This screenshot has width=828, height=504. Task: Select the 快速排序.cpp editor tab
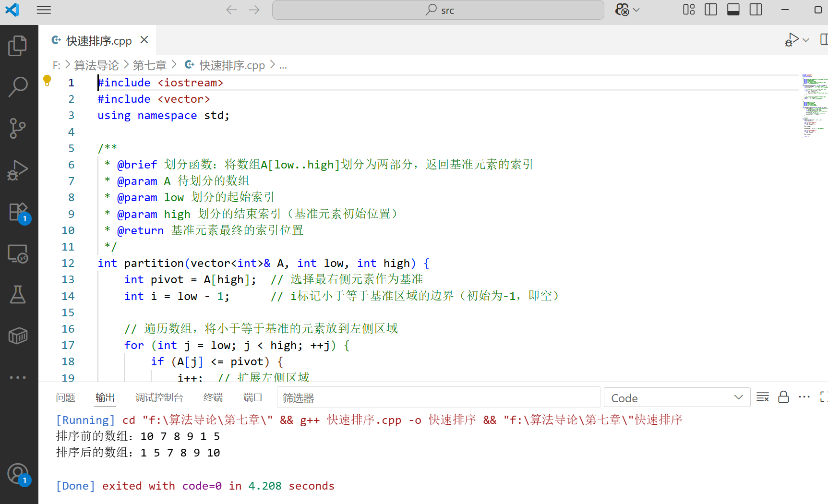point(97,40)
